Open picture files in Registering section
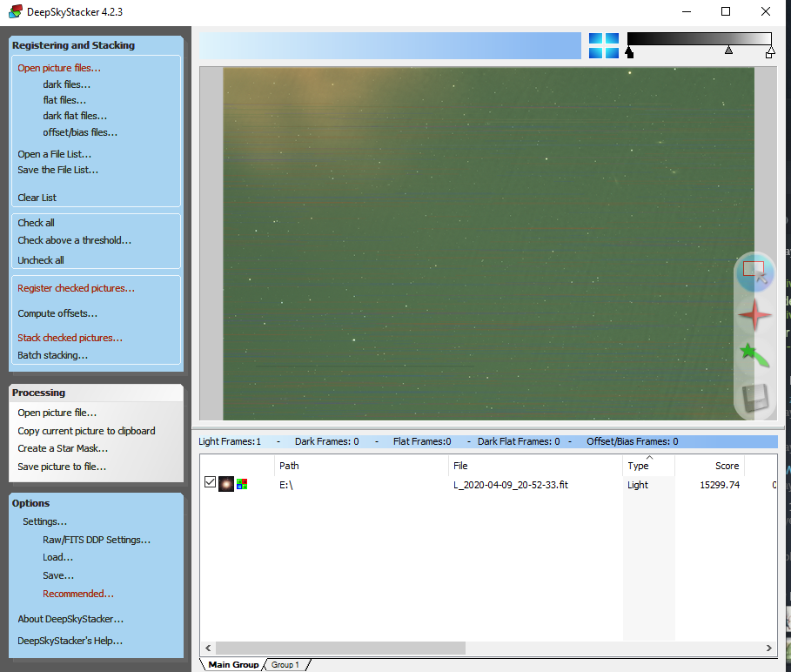The width and height of the screenshot is (791, 672). 59,68
